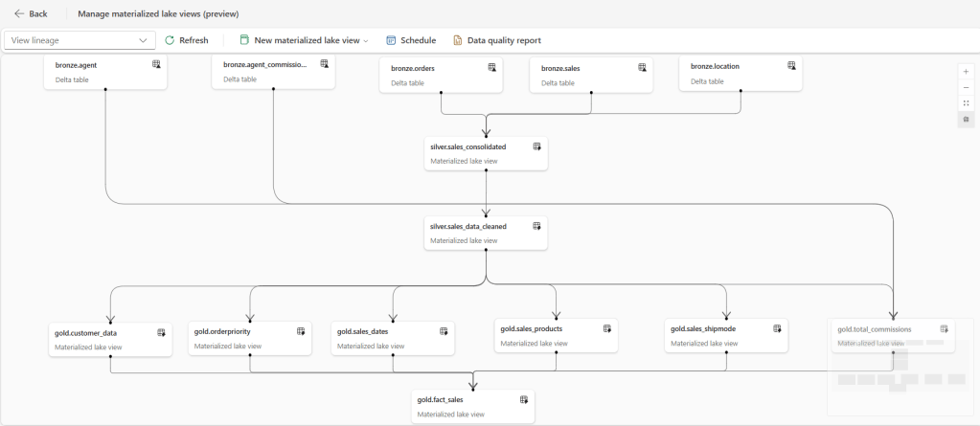Click the icon on gold.sales_products node
The width and height of the screenshot is (980, 426).
607,328
